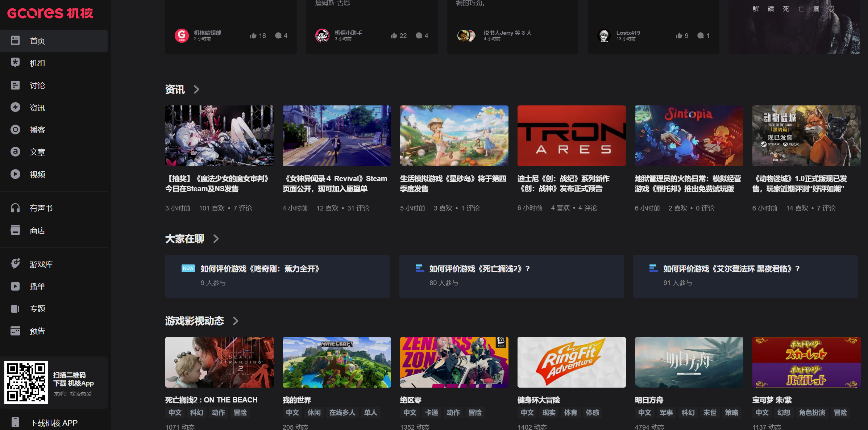Click the 游戏库 sidebar icon
Screen dimensions: 868x430
(15, 264)
